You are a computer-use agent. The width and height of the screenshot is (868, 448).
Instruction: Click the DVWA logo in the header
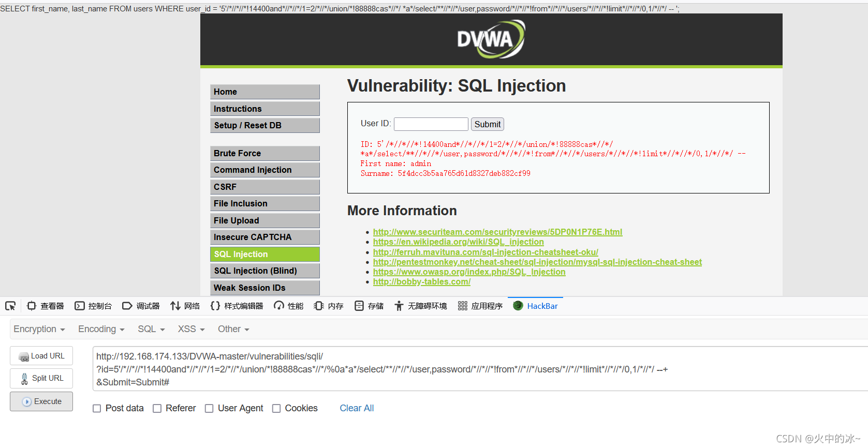tap(491, 39)
